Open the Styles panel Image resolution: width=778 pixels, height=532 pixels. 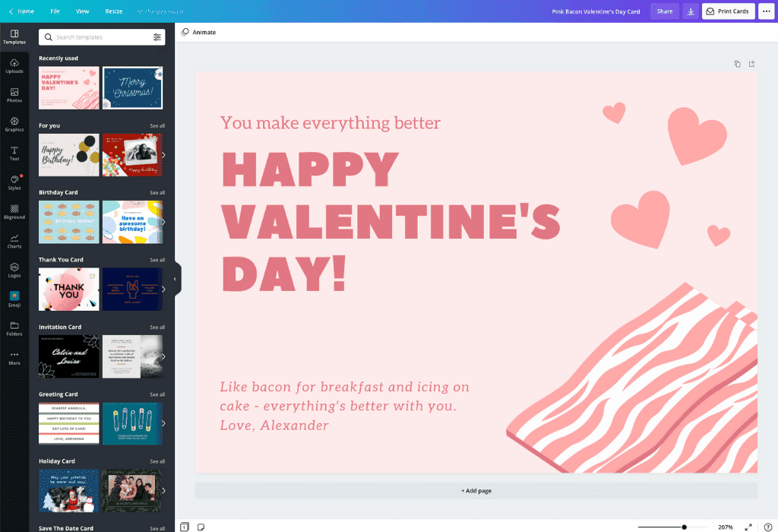click(x=14, y=182)
